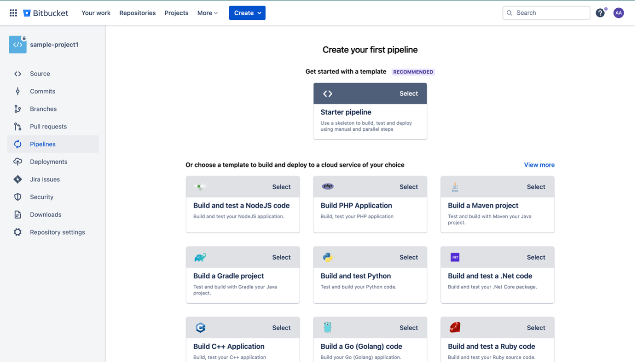Click the Bitbucket logo
637x364 pixels.
46,13
